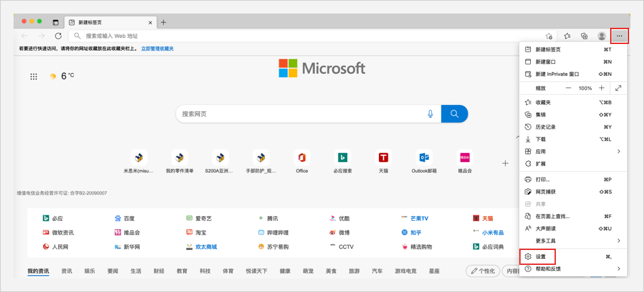The height and width of the screenshot is (292, 644).
Task: Click the refresh page icon in toolbar
Action: (x=58, y=36)
